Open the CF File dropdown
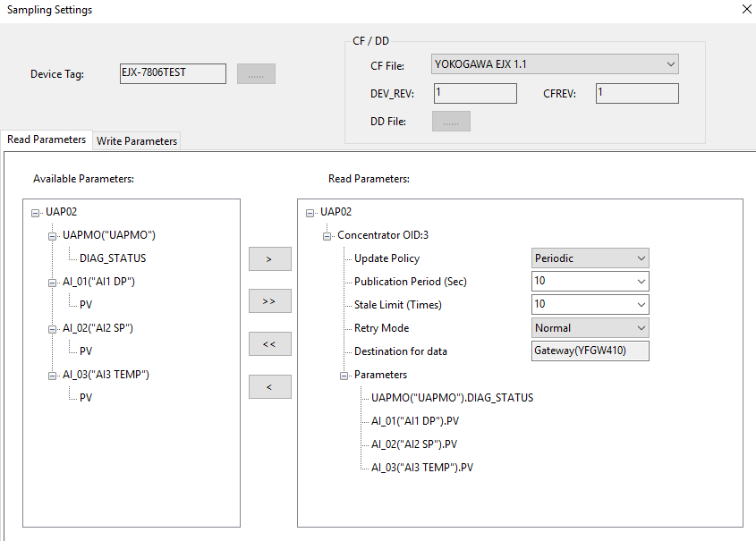The width and height of the screenshot is (756, 541). (x=670, y=63)
